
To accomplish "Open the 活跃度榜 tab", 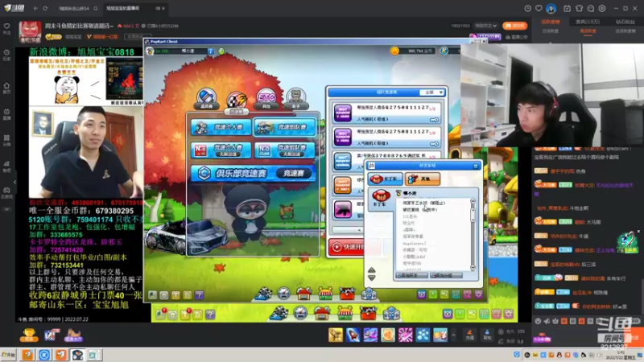I will coord(551,22).
